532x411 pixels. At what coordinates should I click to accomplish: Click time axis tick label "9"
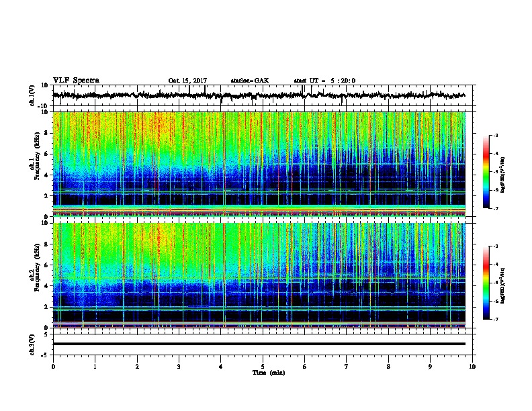coord(430,367)
